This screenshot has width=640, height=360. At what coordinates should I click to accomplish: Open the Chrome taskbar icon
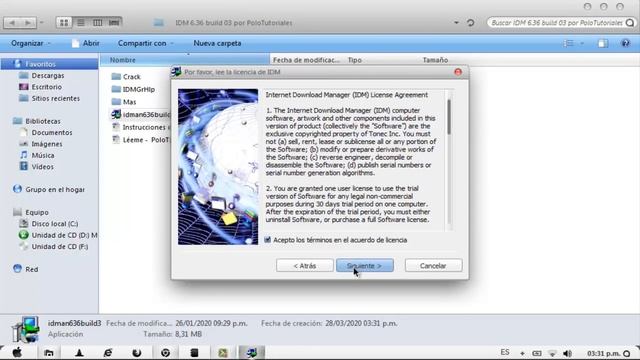pos(165,353)
